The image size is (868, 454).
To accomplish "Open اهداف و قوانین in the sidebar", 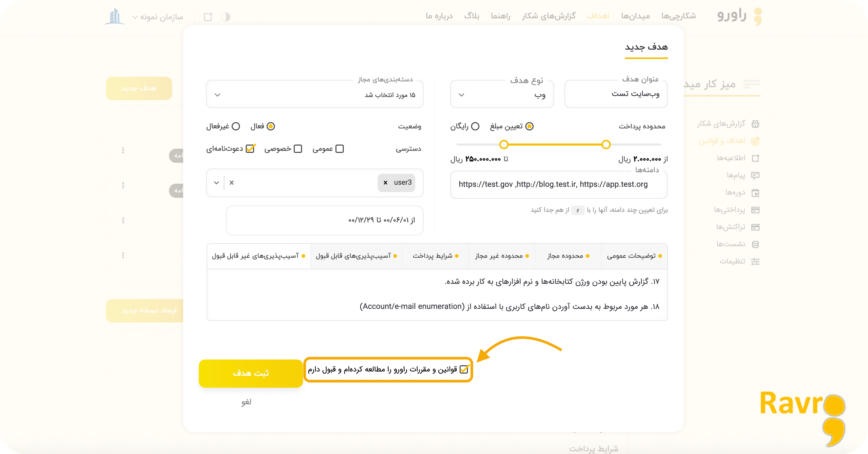I will point(722,141).
